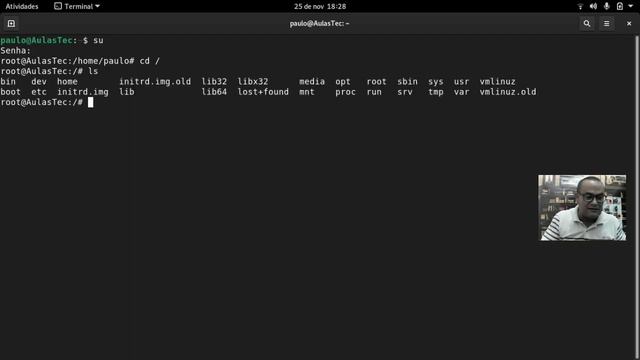Click the 'lib32' directory name
The image size is (640, 360).
click(214, 82)
